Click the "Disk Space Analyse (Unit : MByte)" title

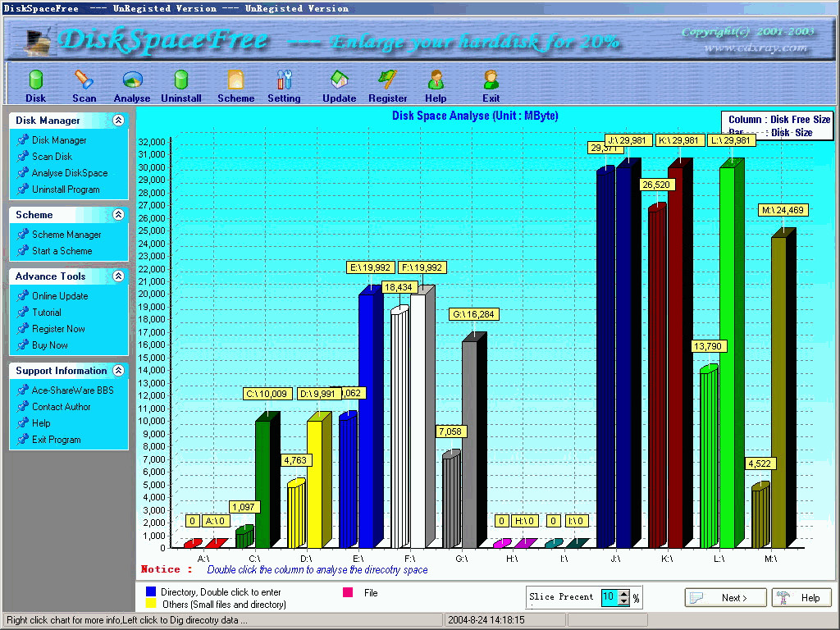pos(475,116)
